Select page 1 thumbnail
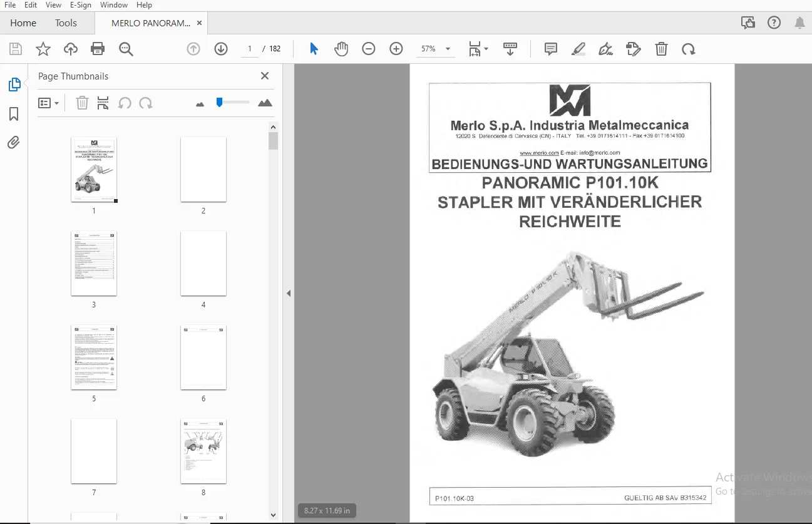The width and height of the screenshot is (812, 524). point(94,170)
